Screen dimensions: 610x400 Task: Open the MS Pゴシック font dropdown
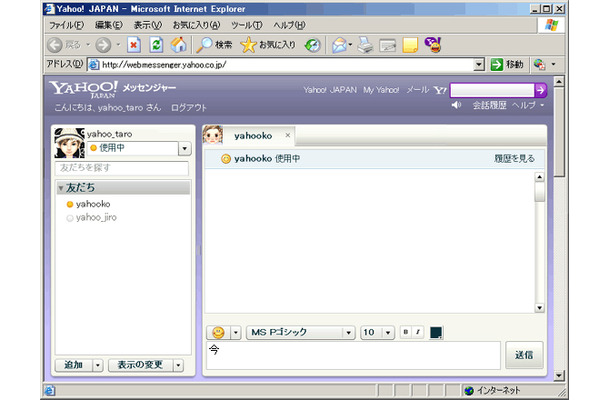349,333
